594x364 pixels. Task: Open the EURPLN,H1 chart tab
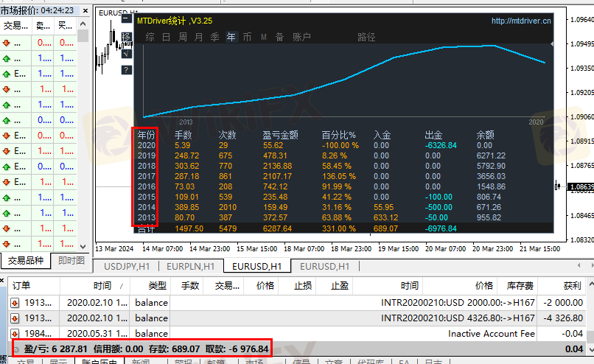(191, 266)
